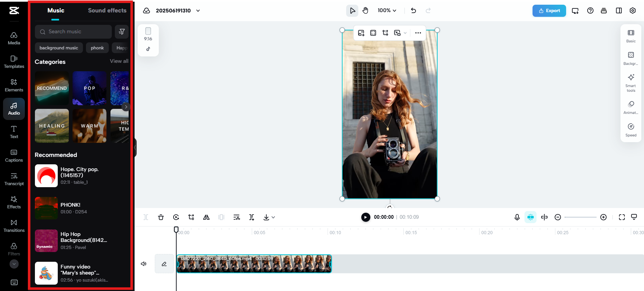The height and width of the screenshot is (291, 644).
Task: Select the PHONK! track
Action: click(82, 208)
